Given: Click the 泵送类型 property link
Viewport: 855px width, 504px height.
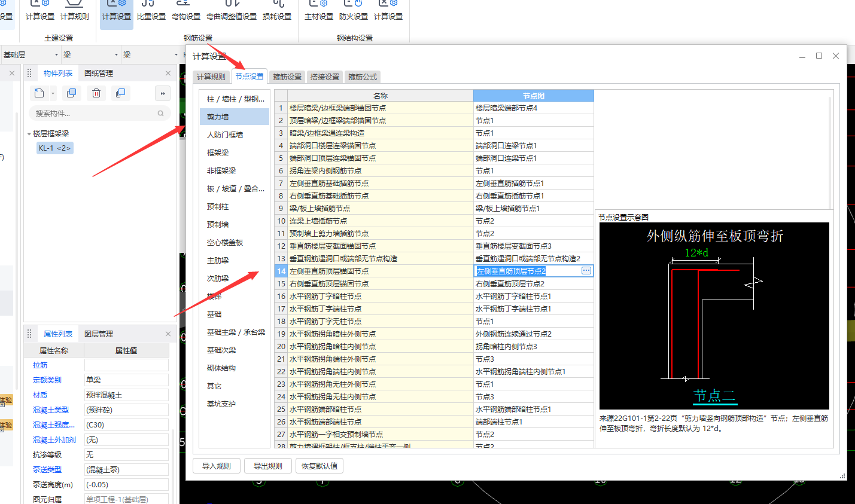Looking at the screenshot, I should [x=47, y=470].
